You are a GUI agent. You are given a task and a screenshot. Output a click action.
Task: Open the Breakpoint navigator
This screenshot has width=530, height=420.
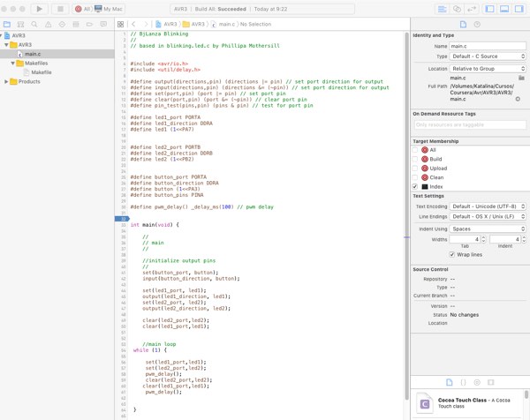tap(89, 25)
